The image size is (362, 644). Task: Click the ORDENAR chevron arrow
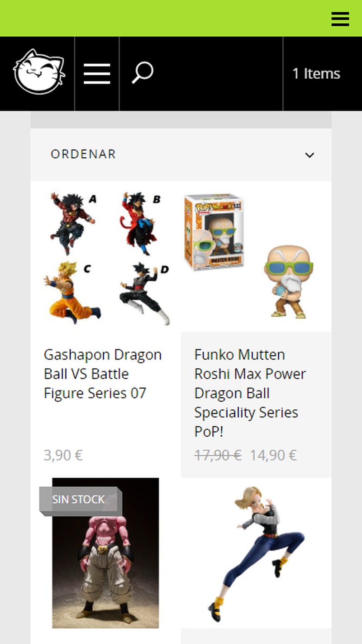[310, 155]
